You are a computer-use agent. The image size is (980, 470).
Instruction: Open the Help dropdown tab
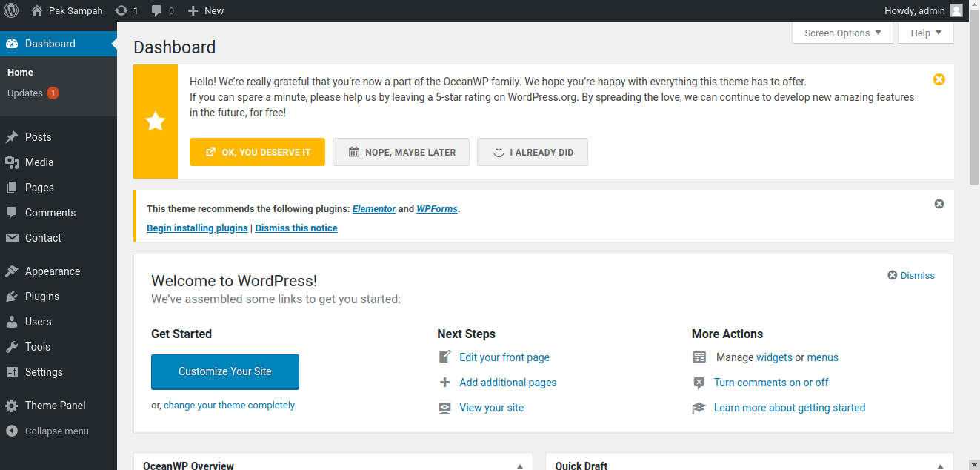point(926,33)
